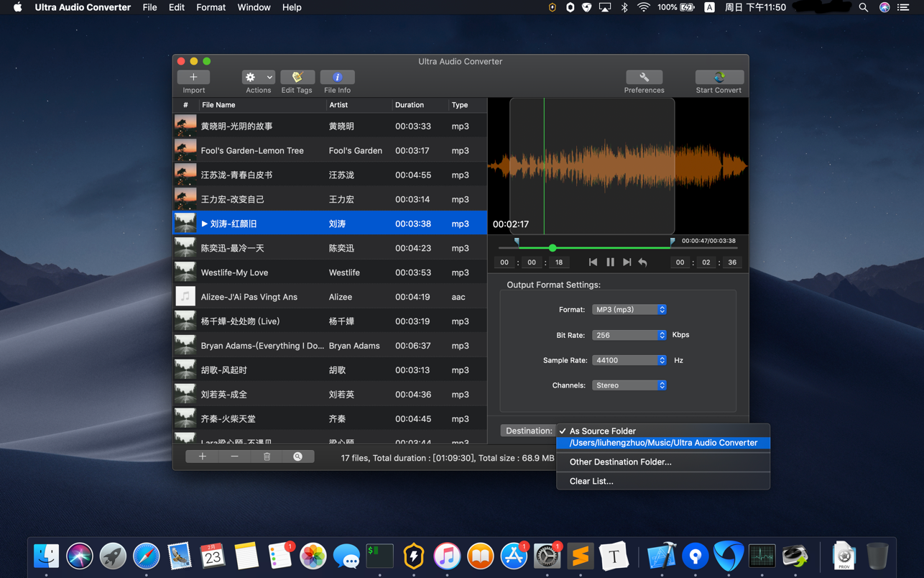Click the minus button below the file list
The image size is (924, 578).
click(x=234, y=457)
